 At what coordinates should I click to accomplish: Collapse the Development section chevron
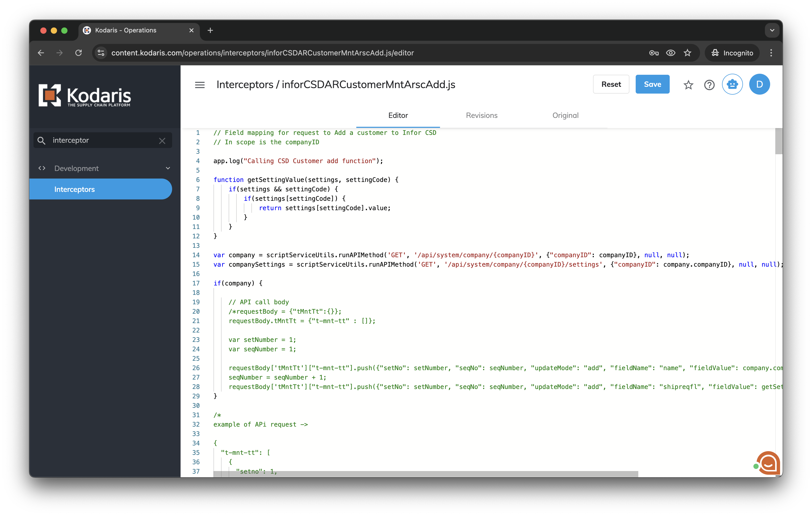pos(168,168)
